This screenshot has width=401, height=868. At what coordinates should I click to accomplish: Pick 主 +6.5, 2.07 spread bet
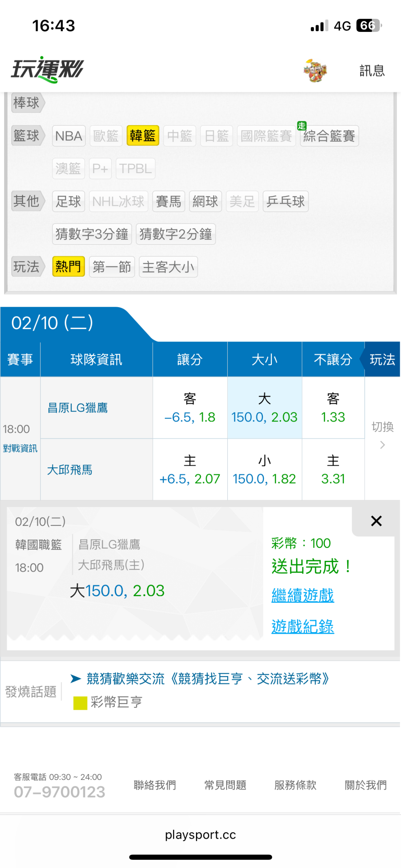pos(190,470)
